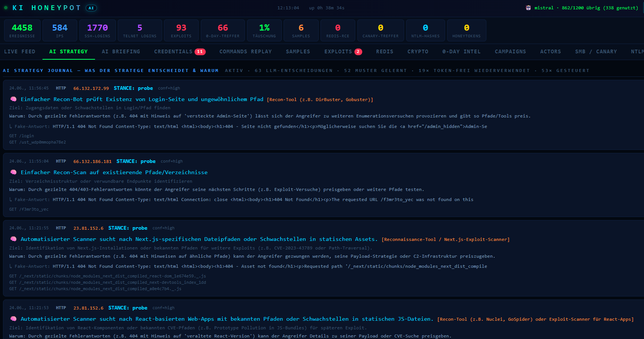Click the mistral model icon in the header
The height and width of the screenshot is (339, 644).
[528, 8]
